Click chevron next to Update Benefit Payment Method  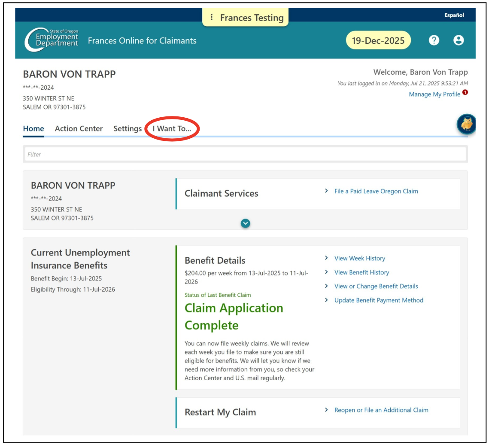point(326,300)
